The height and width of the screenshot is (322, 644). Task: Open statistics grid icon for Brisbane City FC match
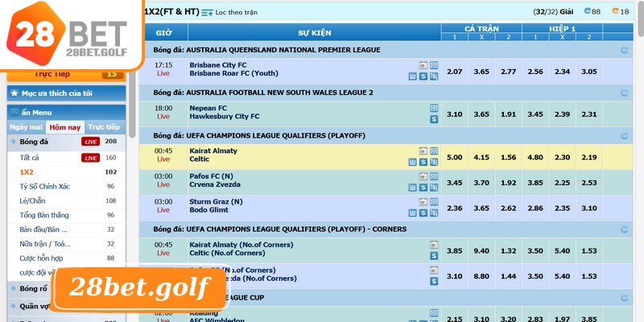[434, 65]
